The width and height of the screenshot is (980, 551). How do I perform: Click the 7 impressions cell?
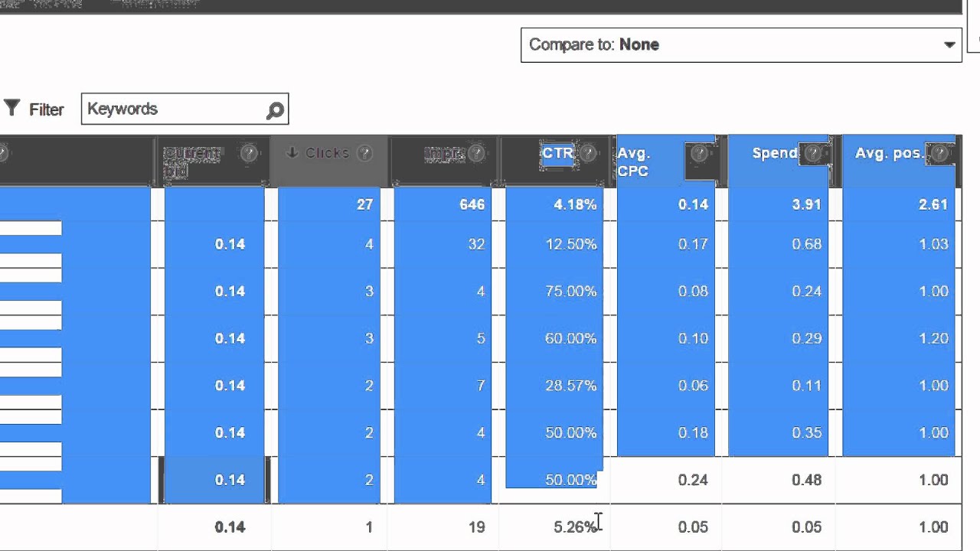481,386
